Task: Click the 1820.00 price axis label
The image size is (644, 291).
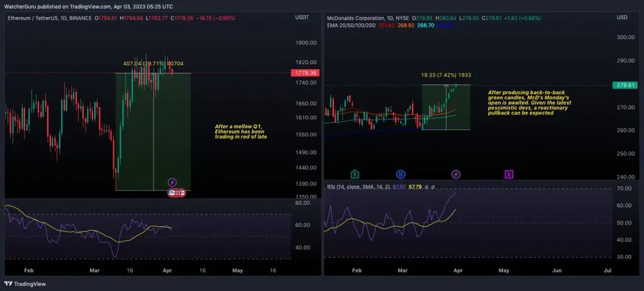Action: (x=306, y=62)
